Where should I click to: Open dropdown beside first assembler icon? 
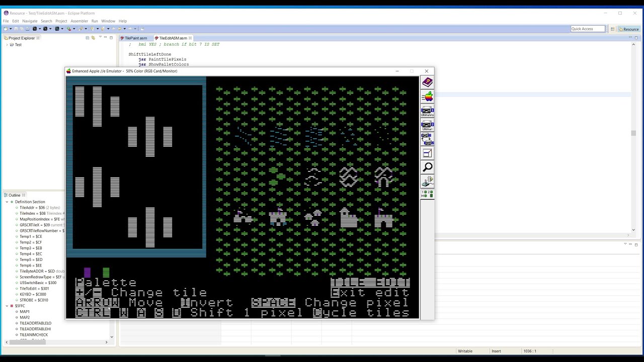tap(40, 29)
